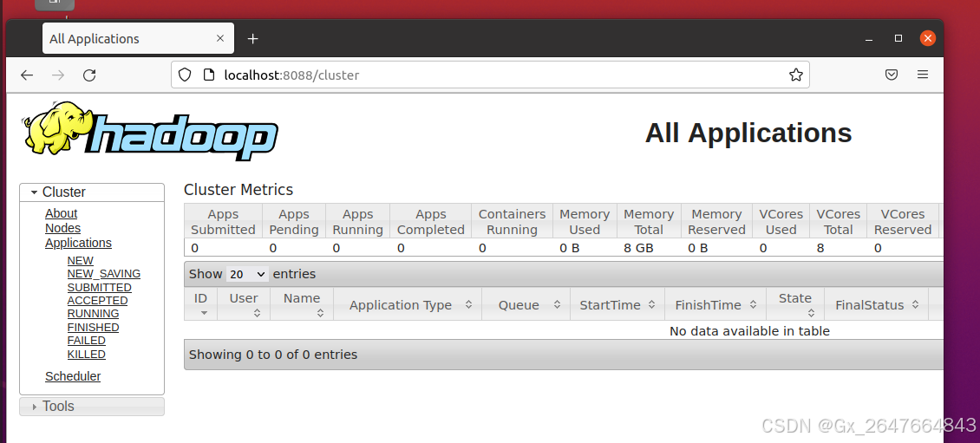Minimize the Firefox window
Screen dimensions: 980x443
[869, 39]
